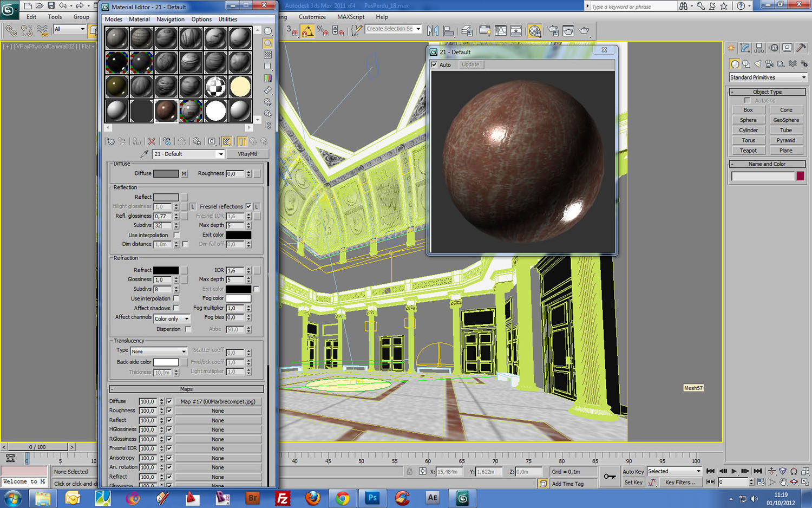
Task: Click the Teapot primitive button
Action: point(748,151)
